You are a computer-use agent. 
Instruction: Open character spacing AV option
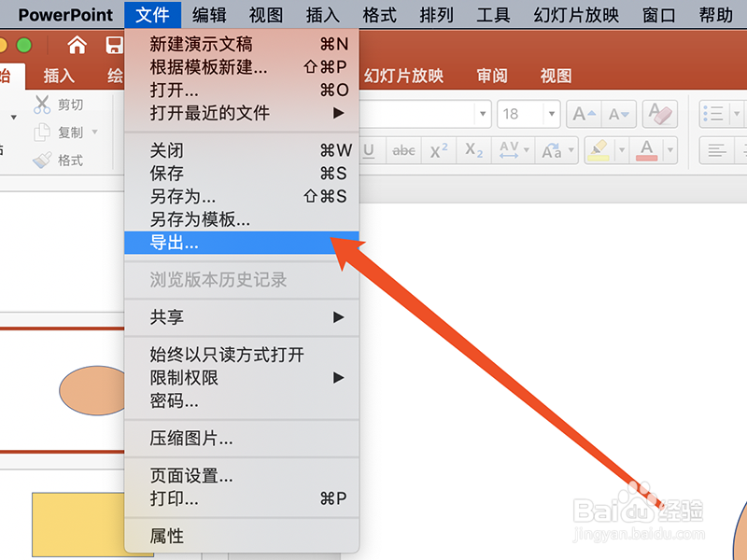click(509, 150)
